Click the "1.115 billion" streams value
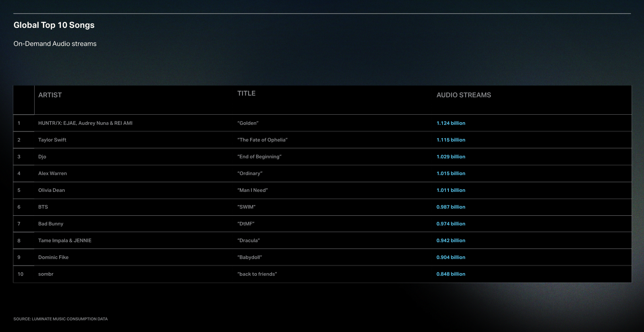The width and height of the screenshot is (644, 332). coord(451,140)
